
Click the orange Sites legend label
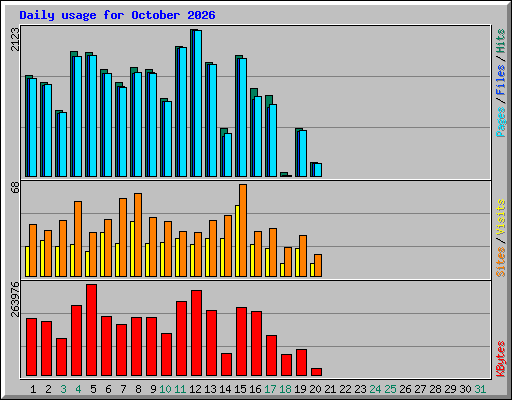501,262
